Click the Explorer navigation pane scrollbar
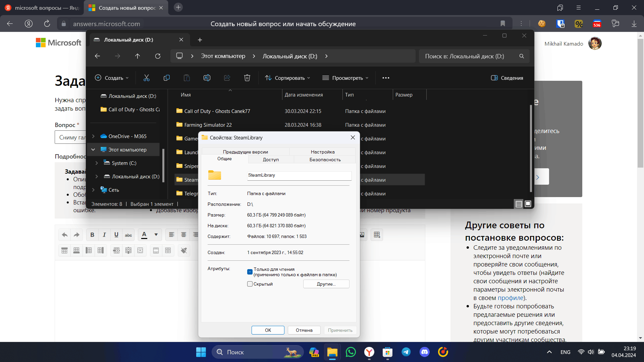 [163, 165]
